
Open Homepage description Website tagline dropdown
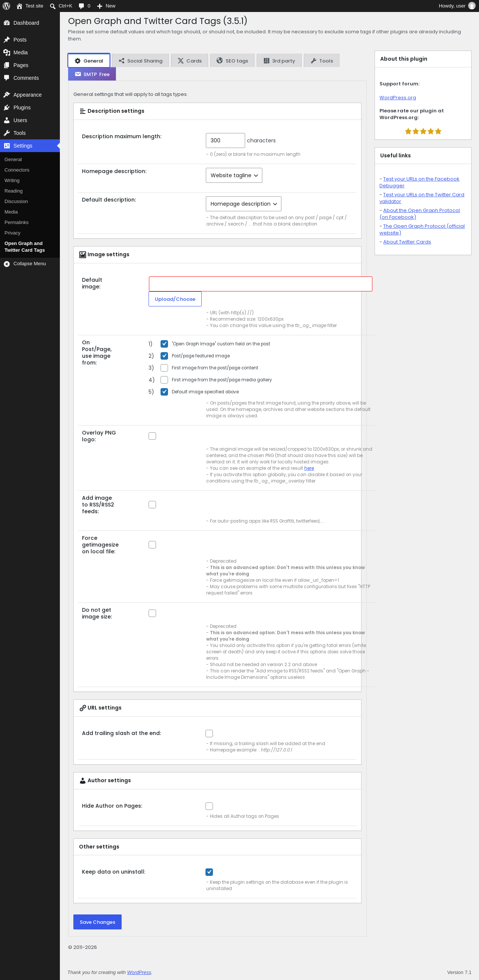coord(234,175)
